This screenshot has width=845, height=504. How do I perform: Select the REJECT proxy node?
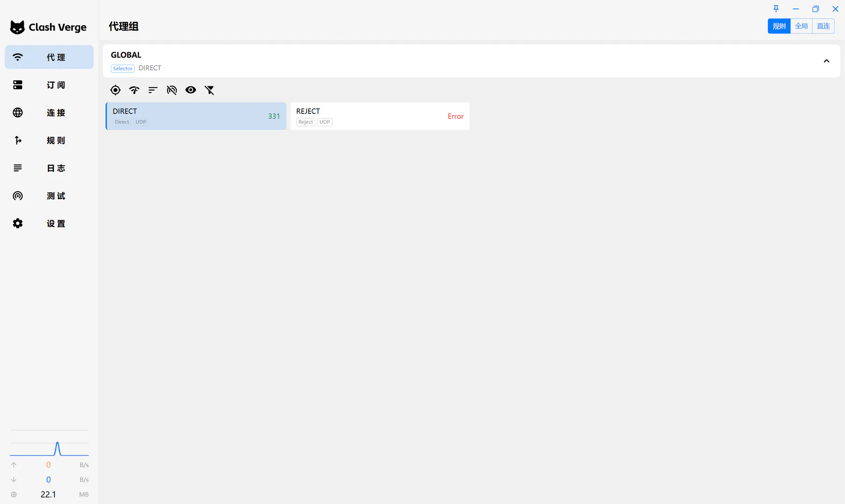[380, 116]
